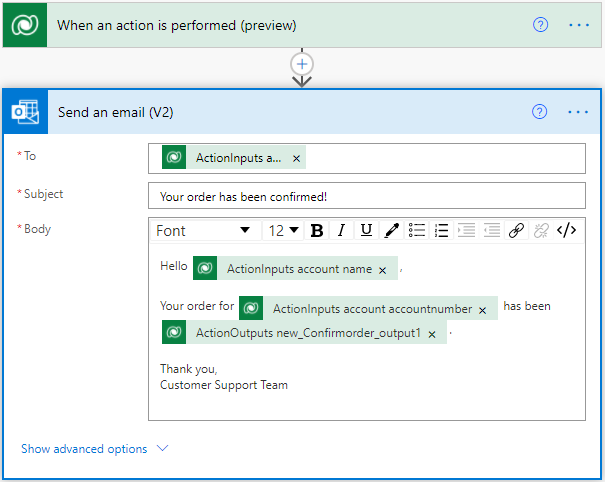Click the Subject field label
Screen dimensions: 605x482
click(43, 194)
